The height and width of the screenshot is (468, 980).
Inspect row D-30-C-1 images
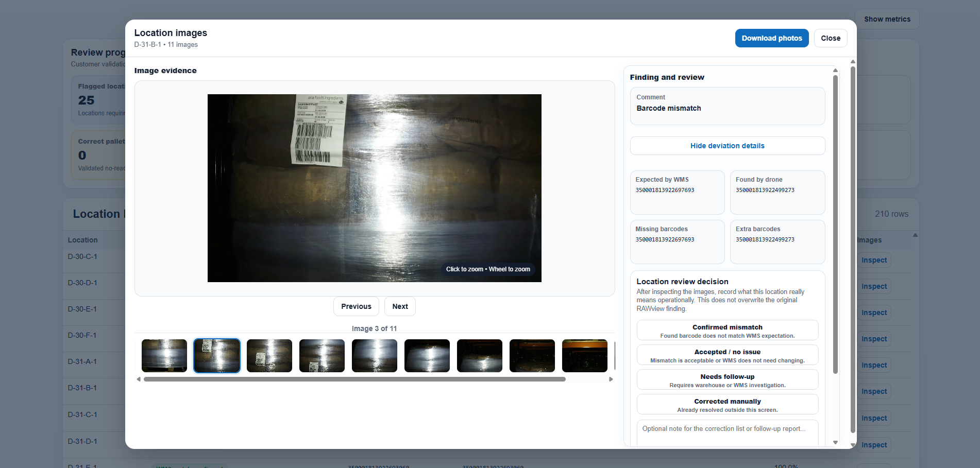click(874, 261)
